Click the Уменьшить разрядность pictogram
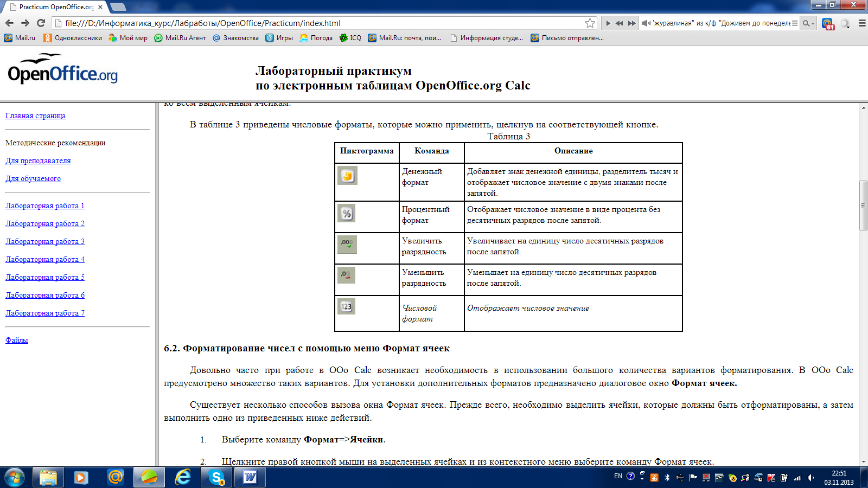Viewport: 868px width, 488px height. coord(346,275)
